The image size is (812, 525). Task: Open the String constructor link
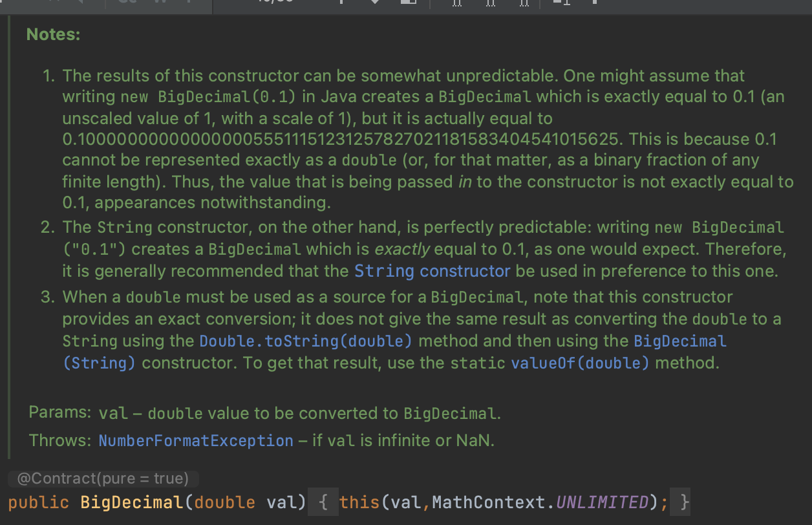[433, 270]
